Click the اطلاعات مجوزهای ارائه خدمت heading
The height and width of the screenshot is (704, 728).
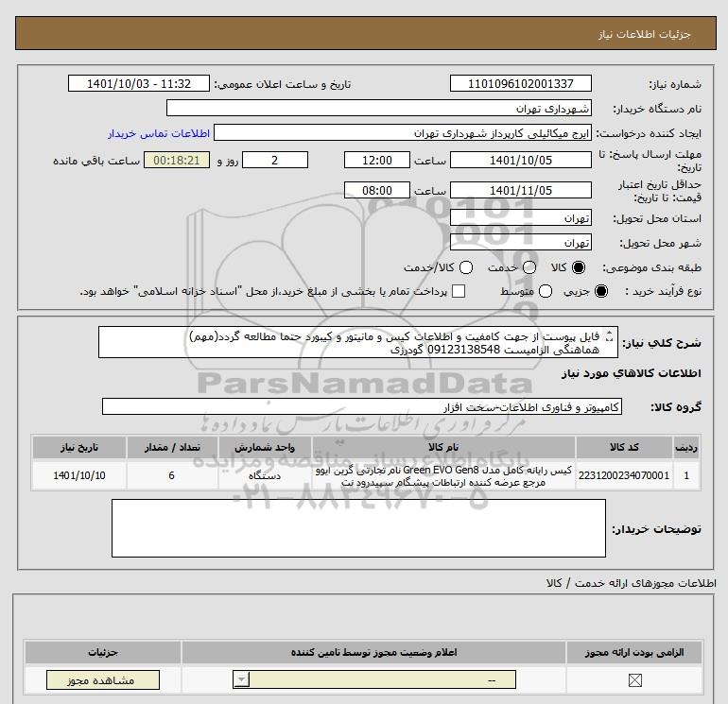point(632,583)
